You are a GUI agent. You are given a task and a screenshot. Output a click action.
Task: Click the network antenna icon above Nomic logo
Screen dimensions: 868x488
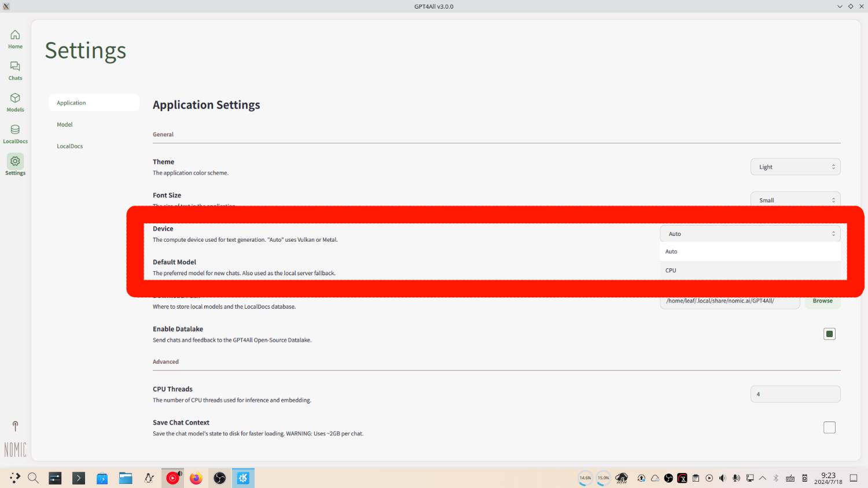tap(15, 426)
